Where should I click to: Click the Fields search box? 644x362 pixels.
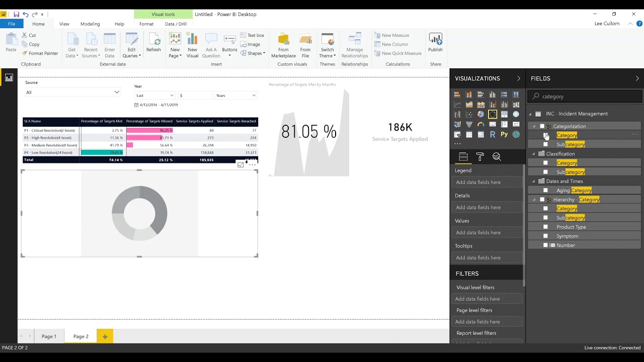(585, 96)
